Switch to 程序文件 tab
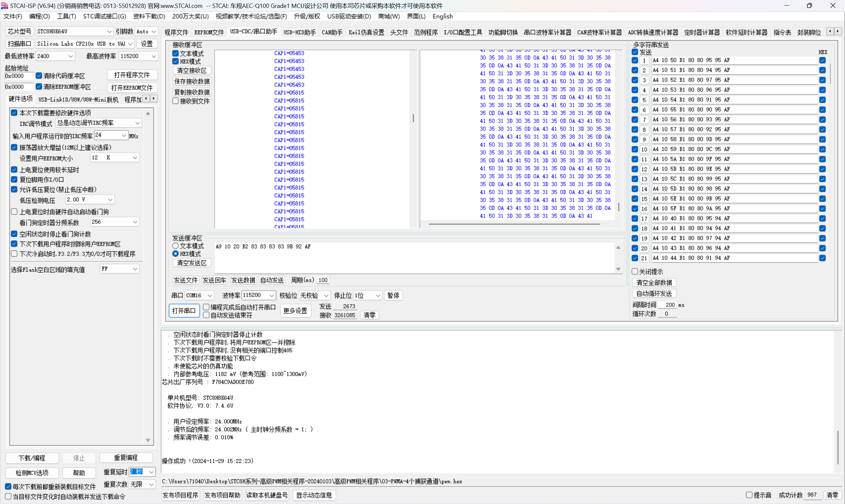This screenshot has height=504, width=845. pyautogui.click(x=176, y=32)
